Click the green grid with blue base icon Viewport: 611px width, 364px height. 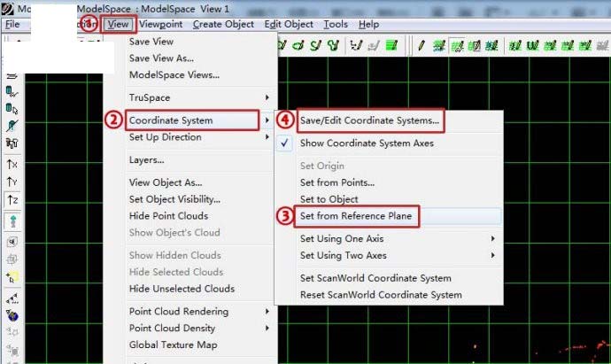coord(438,46)
